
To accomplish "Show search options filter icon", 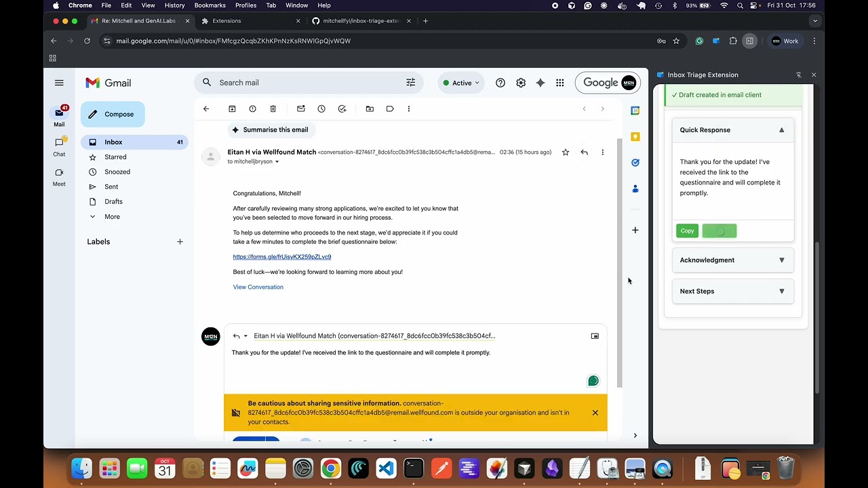I will tap(410, 83).
